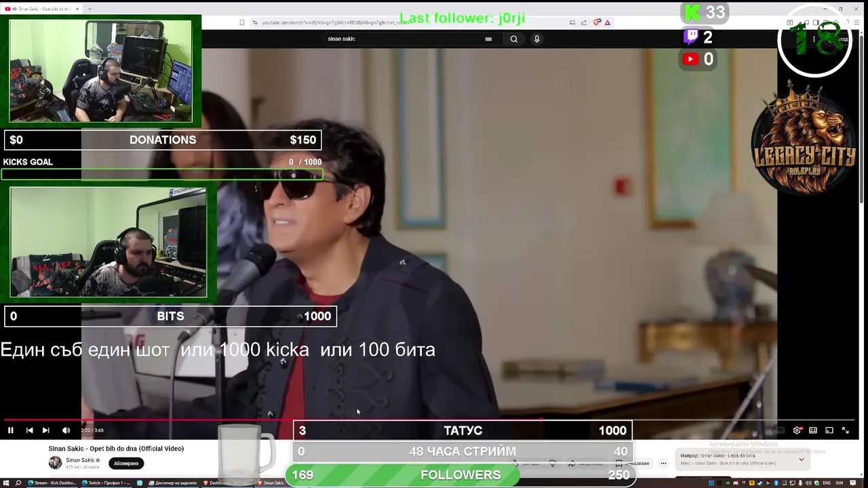This screenshot has height=488, width=868.
Task: Click the Discord tray icon
Action: [x=735, y=483]
